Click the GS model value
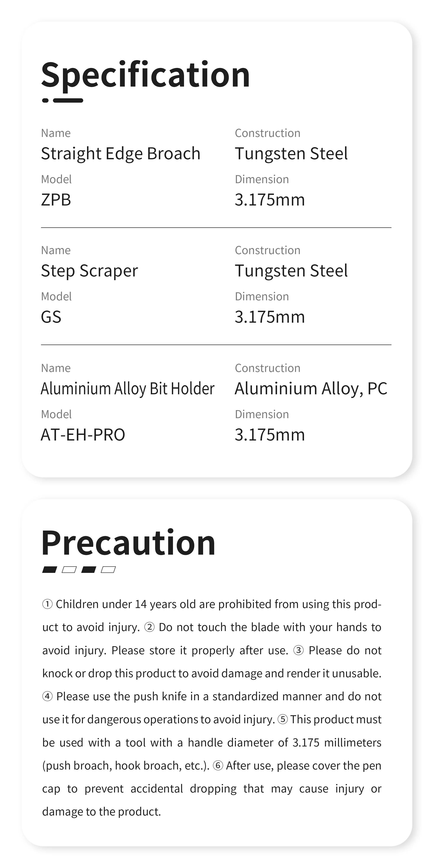The width and height of the screenshot is (434, 868). point(51,317)
